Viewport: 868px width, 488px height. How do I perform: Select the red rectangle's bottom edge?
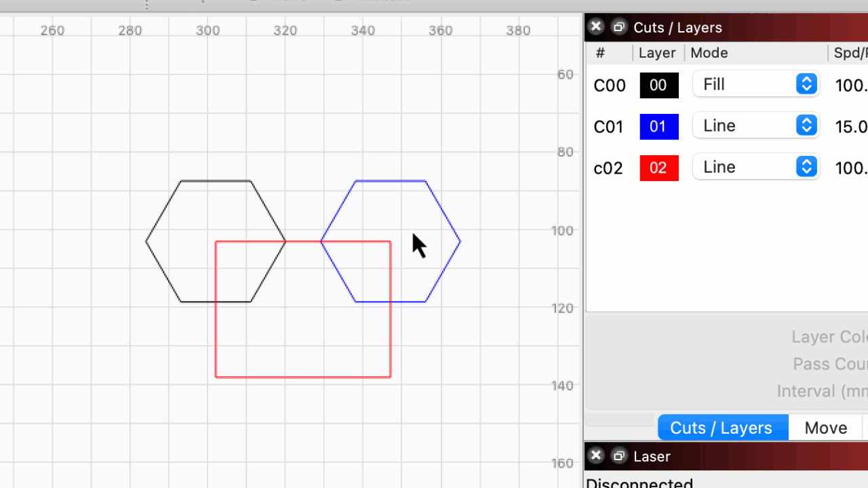tap(302, 377)
